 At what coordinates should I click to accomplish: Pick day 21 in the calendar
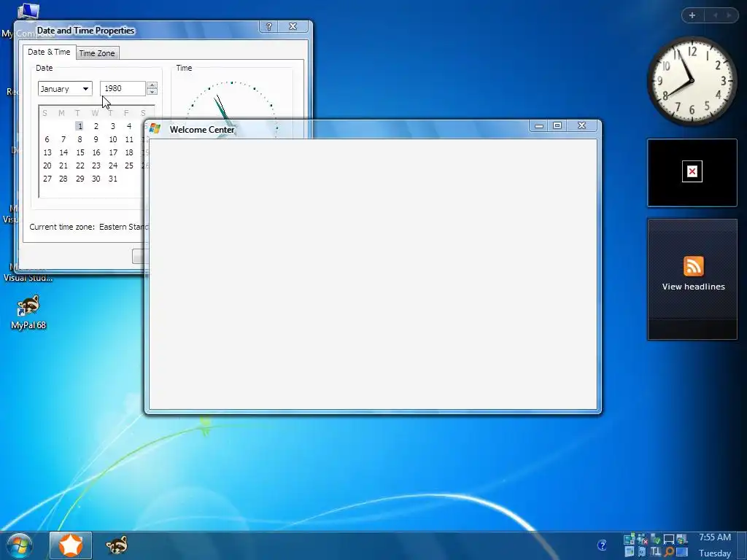tap(63, 166)
